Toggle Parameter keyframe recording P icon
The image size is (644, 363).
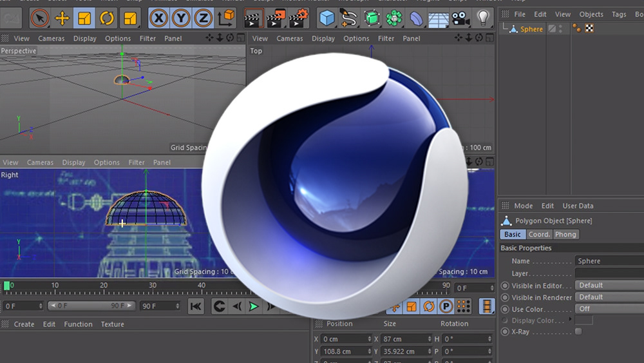tap(446, 306)
